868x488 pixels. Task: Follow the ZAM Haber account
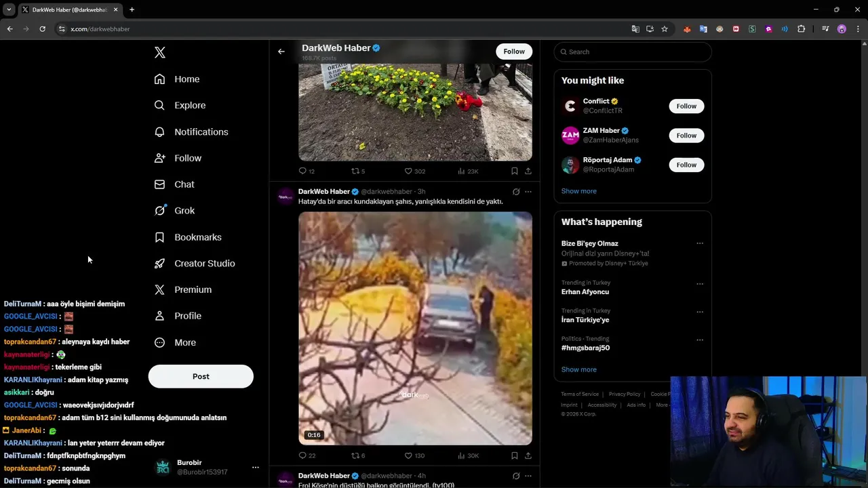[x=686, y=136]
